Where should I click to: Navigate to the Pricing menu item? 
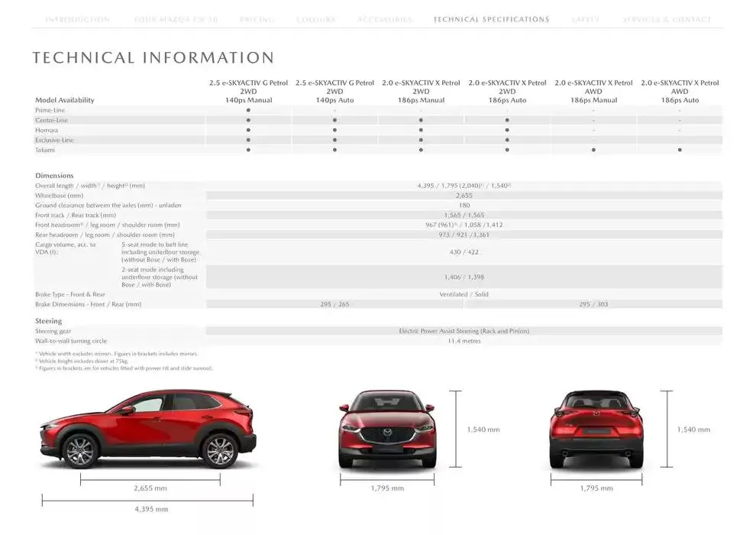click(257, 19)
